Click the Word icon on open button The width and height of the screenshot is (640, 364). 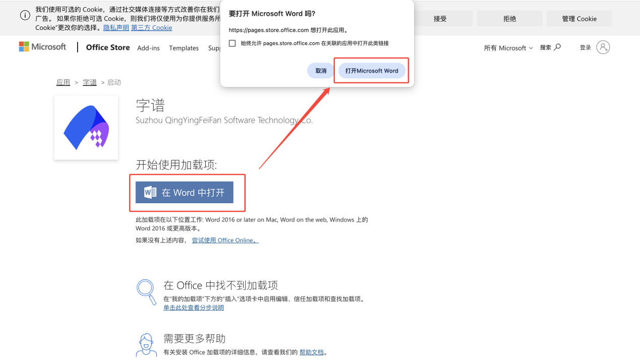click(x=150, y=192)
